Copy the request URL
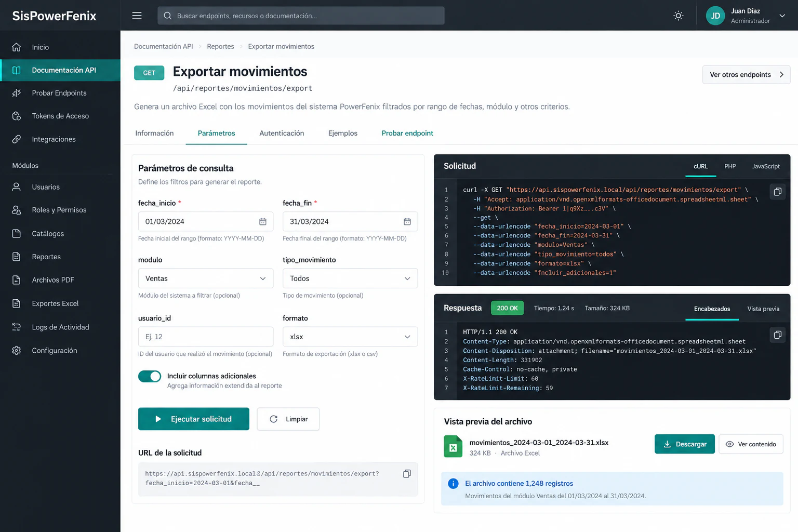Image resolution: width=798 pixels, height=532 pixels. click(407, 473)
